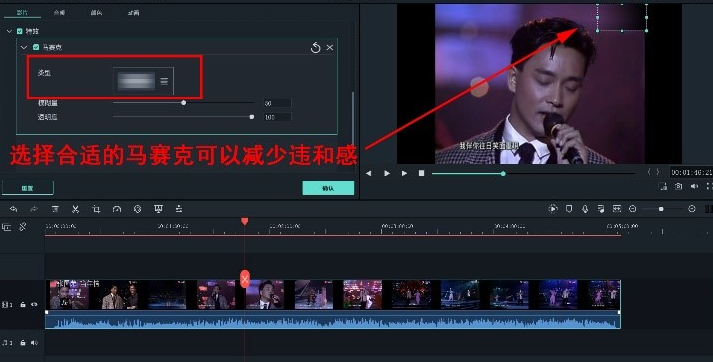Switch to the 动画 animation tab
This screenshot has width=713, height=362.
[134, 12]
